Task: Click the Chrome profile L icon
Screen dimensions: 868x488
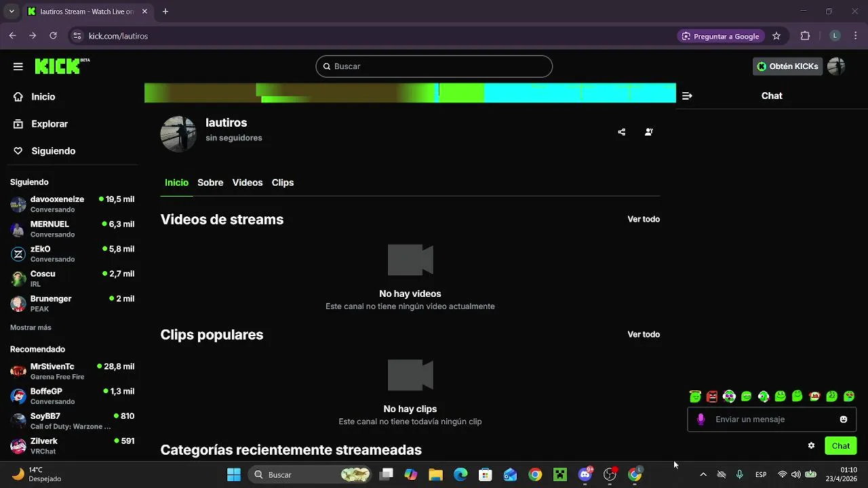Action: tap(835, 36)
